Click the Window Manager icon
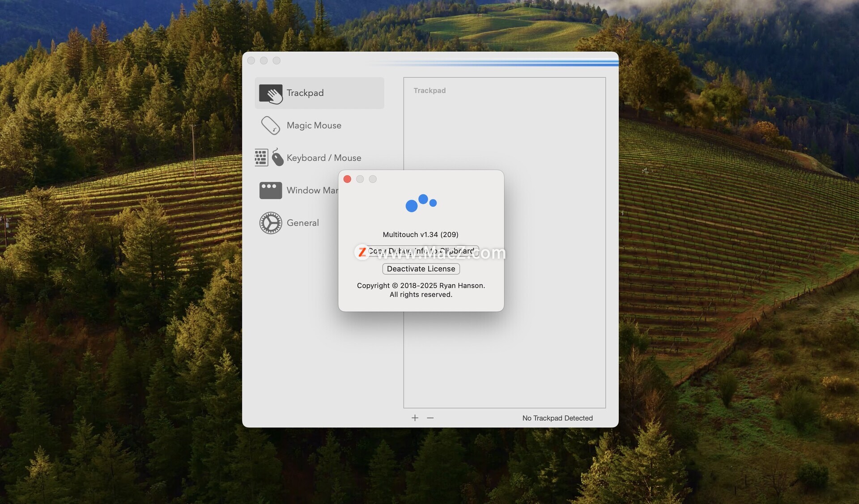859x504 pixels. pyautogui.click(x=271, y=191)
